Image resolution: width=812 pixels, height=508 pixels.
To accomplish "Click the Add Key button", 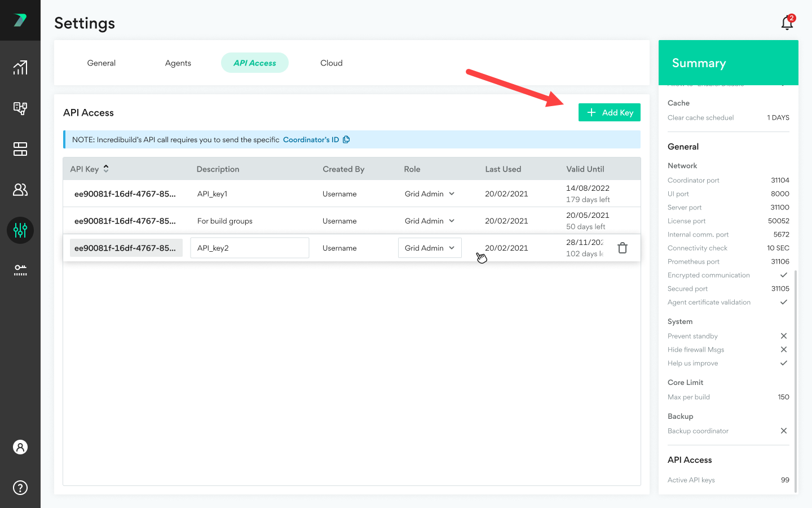I will (x=610, y=112).
